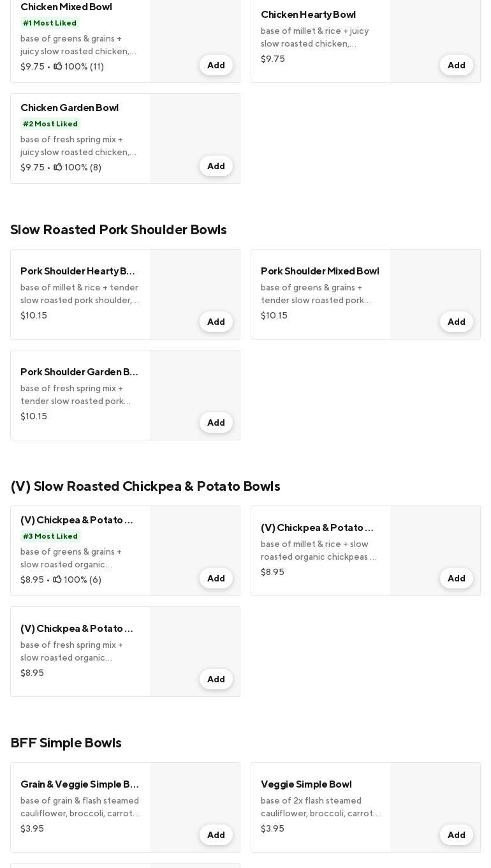491x868 pixels.
Task: Add Chicken Hearty Bowl to cart
Action: (457, 65)
